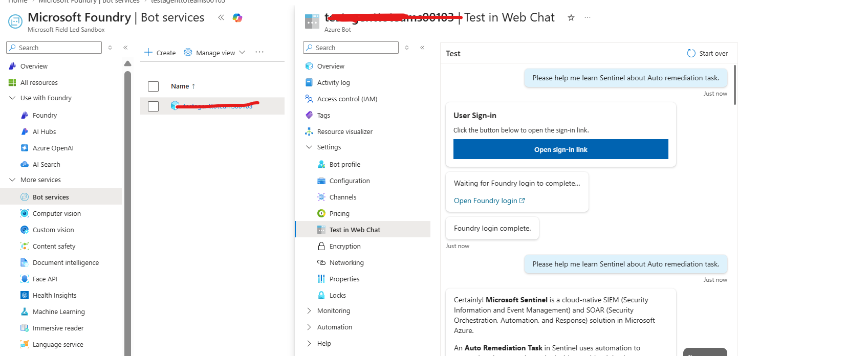Tick the select-all checkbox beside Name

coord(153,86)
